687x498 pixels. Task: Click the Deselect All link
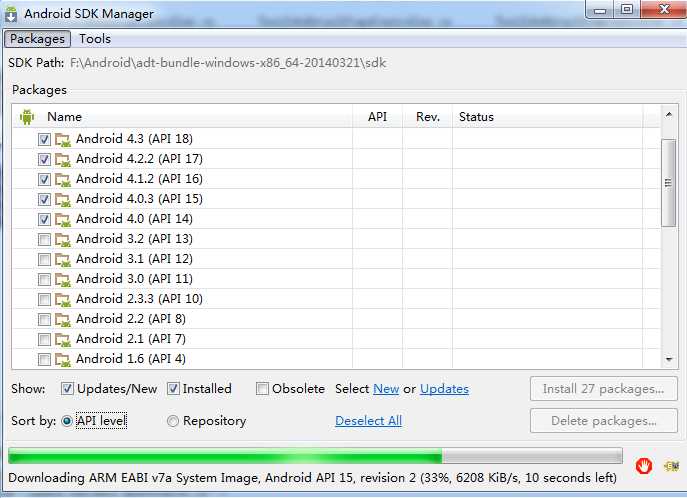point(368,421)
